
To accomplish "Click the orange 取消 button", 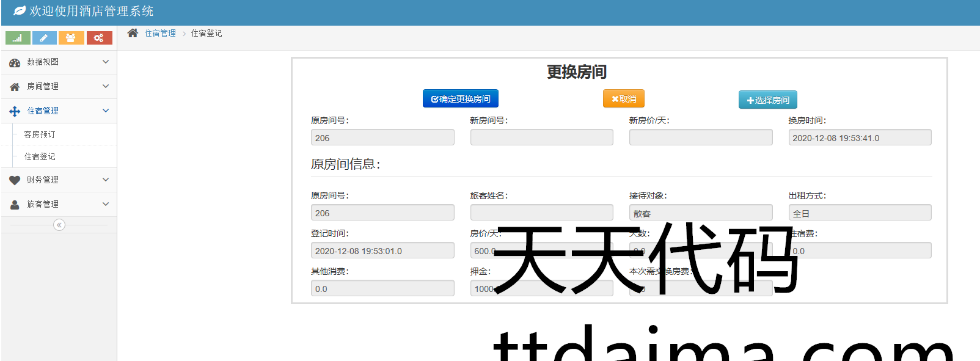I will pos(624,98).
